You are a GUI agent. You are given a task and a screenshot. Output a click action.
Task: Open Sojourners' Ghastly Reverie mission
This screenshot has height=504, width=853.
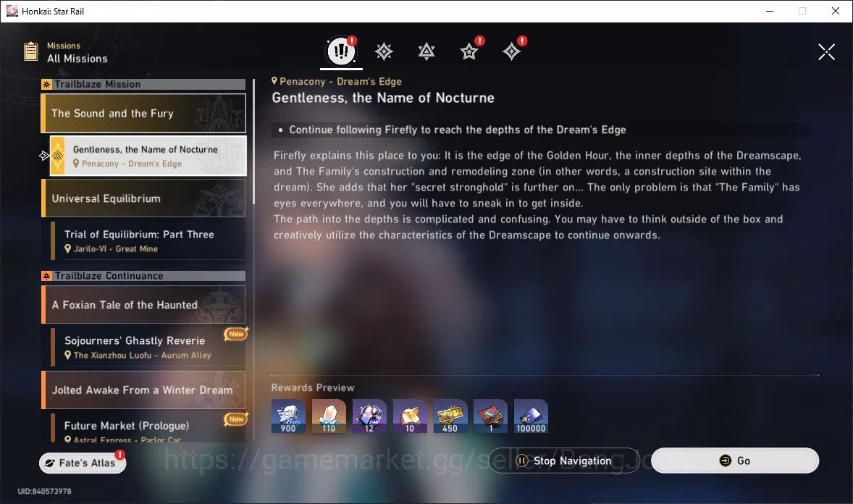click(148, 347)
